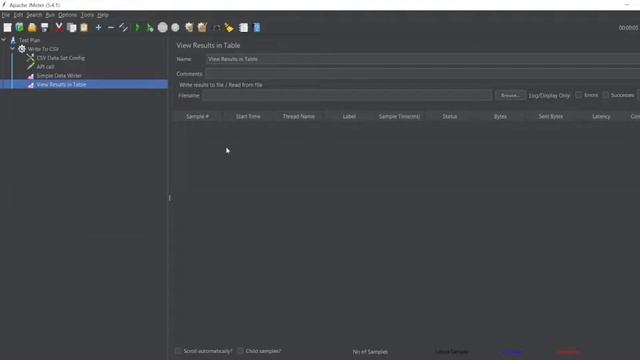The height and width of the screenshot is (360, 640).
Task: Click the Status column header
Action: tap(449, 116)
